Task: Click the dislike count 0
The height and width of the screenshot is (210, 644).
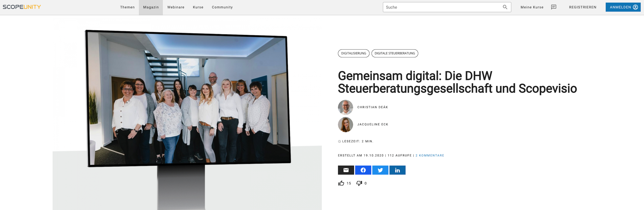Action: pyautogui.click(x=366, y=183)
